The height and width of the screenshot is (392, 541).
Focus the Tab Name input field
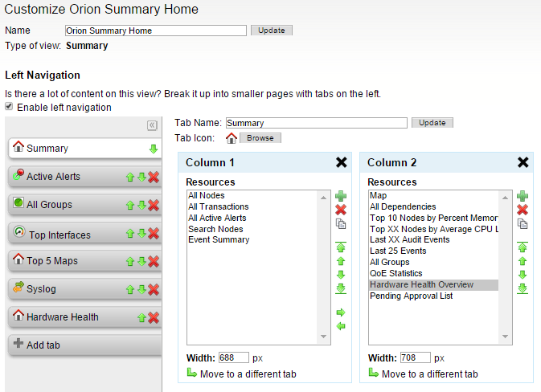point(317,123)
